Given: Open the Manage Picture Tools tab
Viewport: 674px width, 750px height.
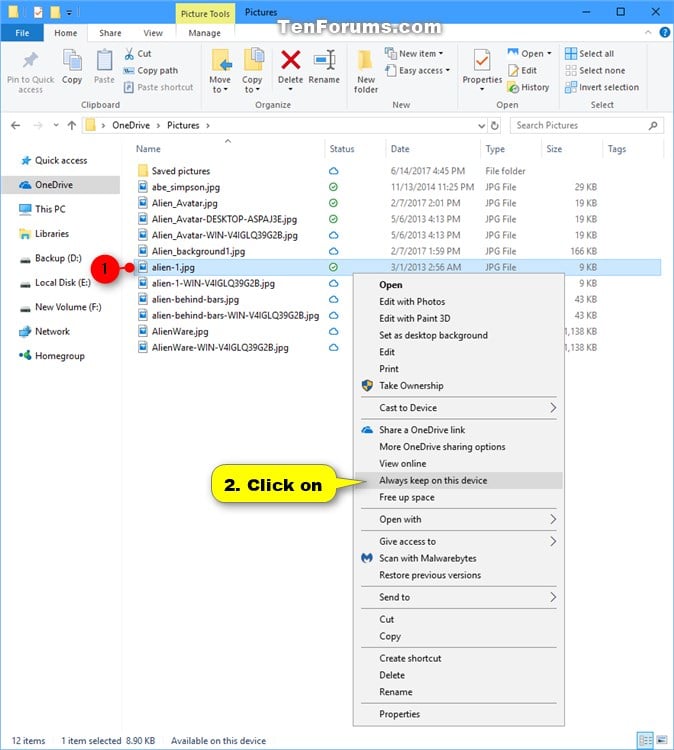Looking at the screenshot, I should [x=204, y=33].
